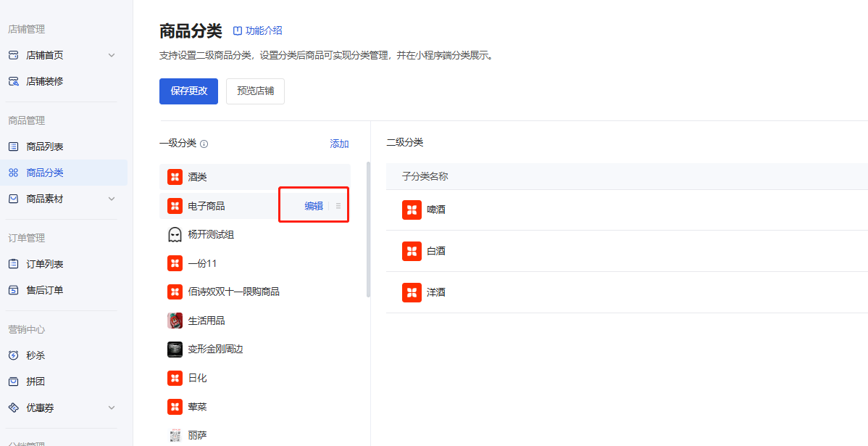Click the 秒杀 lightning icon
Screen dimensions: 868x446
click(14, 355)
